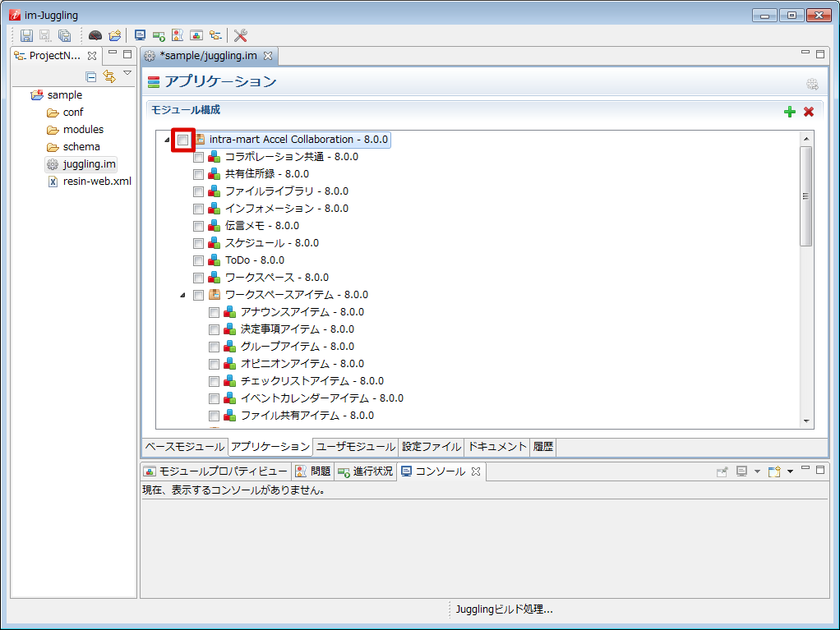Click the blue monitor toolbar icon
The width and height of the screenshot is (840, 630).
(140, 35)
